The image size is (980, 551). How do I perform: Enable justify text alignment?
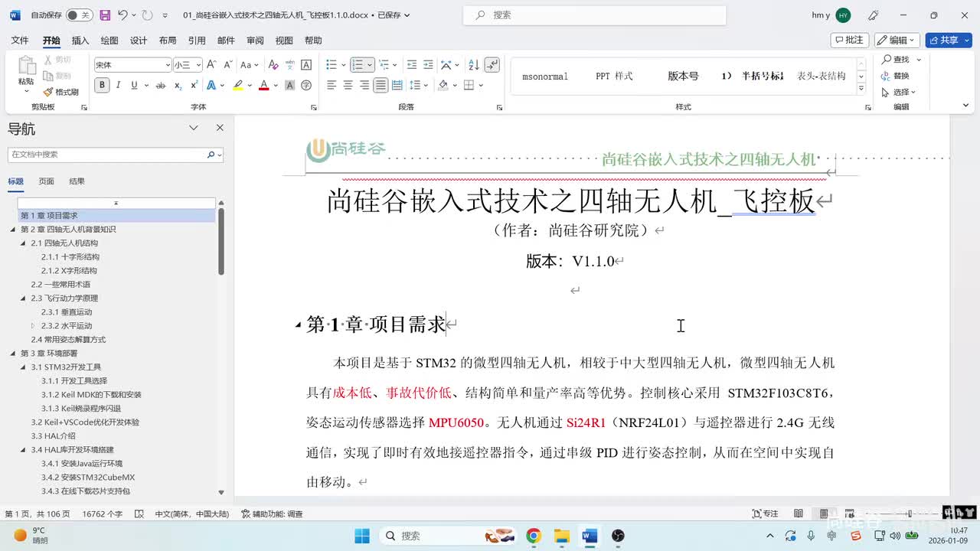pyautogui.click(x=381, y=85)
